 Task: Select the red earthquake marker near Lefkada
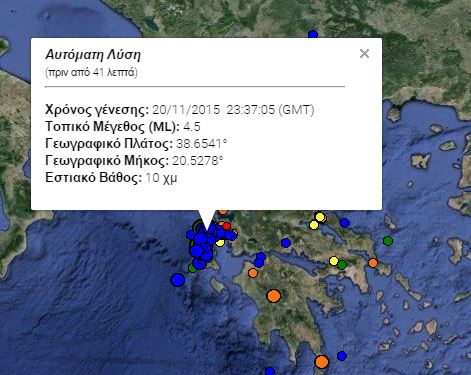coord(227,226)
